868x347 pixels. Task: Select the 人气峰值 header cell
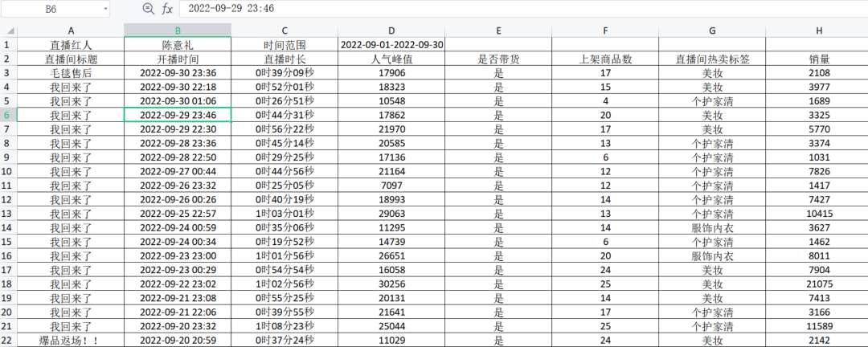tap(391, 59)
